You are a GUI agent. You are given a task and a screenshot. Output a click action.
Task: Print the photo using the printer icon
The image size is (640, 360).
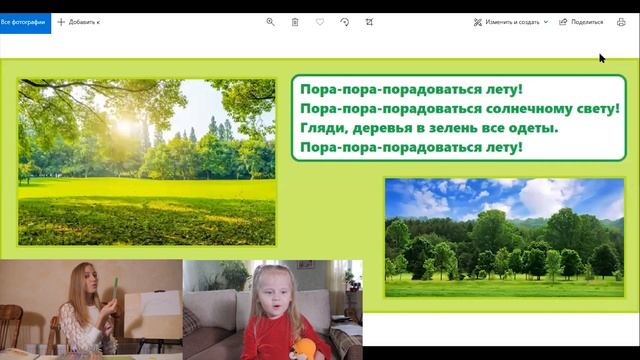coord(621,22)
